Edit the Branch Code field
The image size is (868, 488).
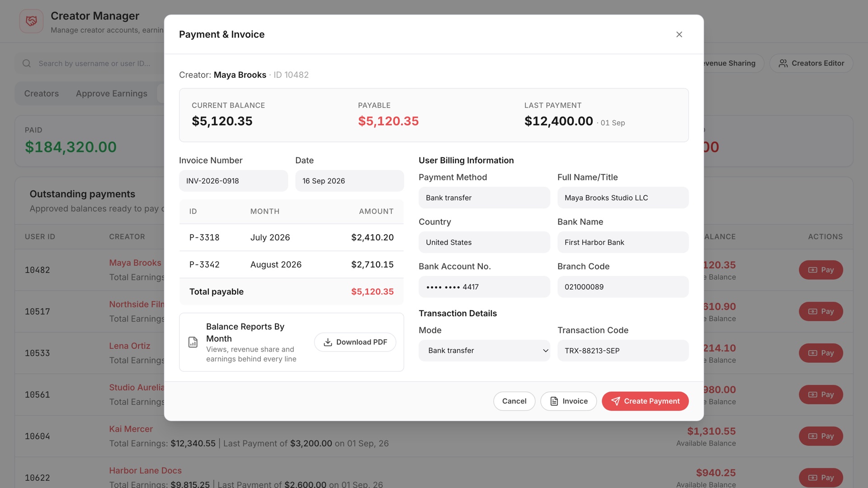tap(623, 287)
